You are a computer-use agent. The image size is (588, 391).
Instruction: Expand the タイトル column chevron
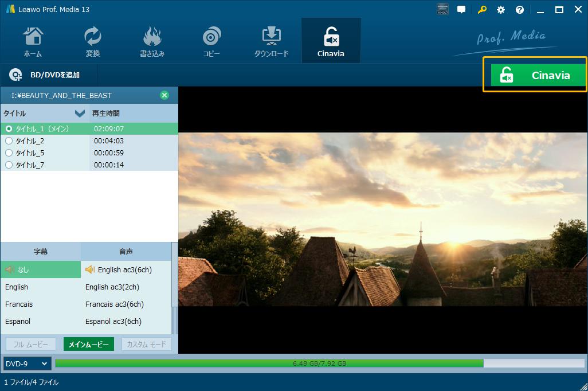pos(80,114)
